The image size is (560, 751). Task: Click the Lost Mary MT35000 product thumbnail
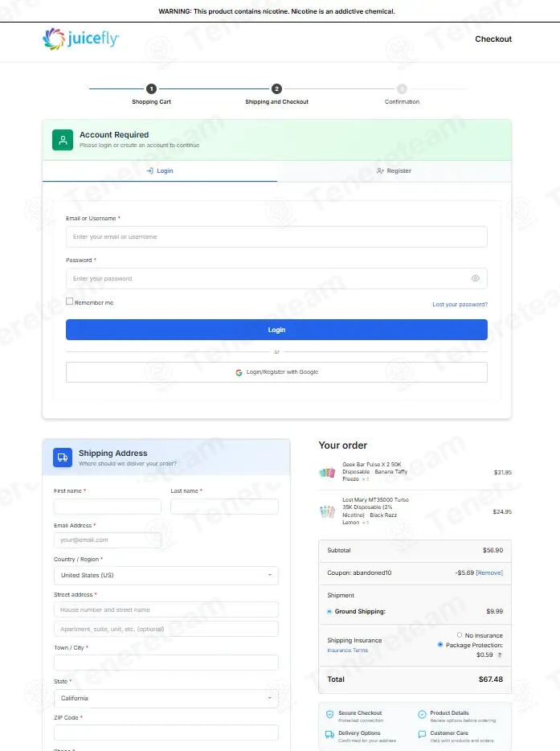pos(327,511)
